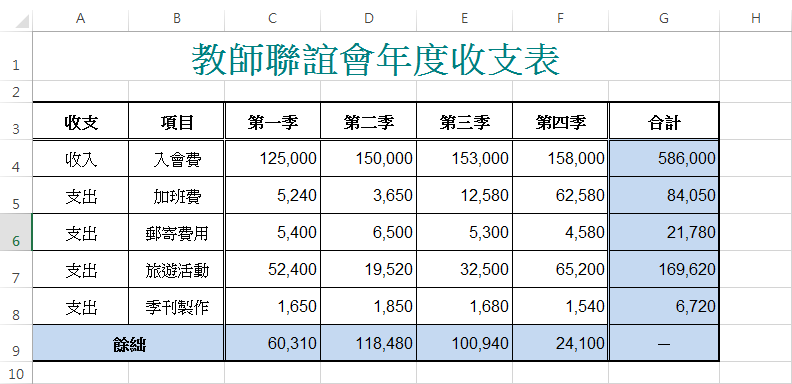The image size is (792, 384).
Task: Click the title 教師聯誼會年度收支表
Action: tap(376, 59)
